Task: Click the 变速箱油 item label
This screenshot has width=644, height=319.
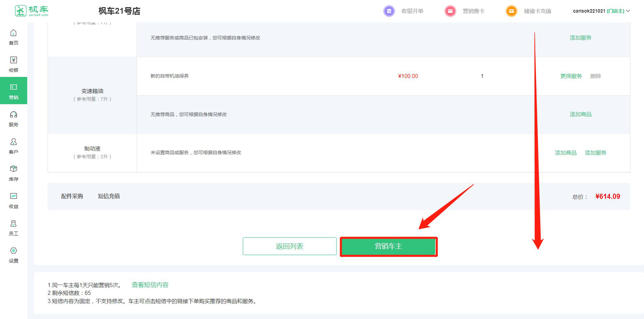Action: [92, 91]
